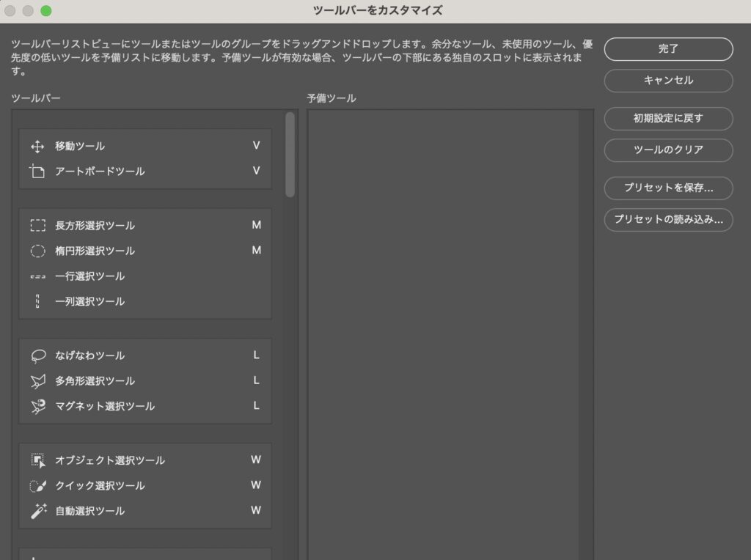Click the Lasso tool icon

[37, 355]
